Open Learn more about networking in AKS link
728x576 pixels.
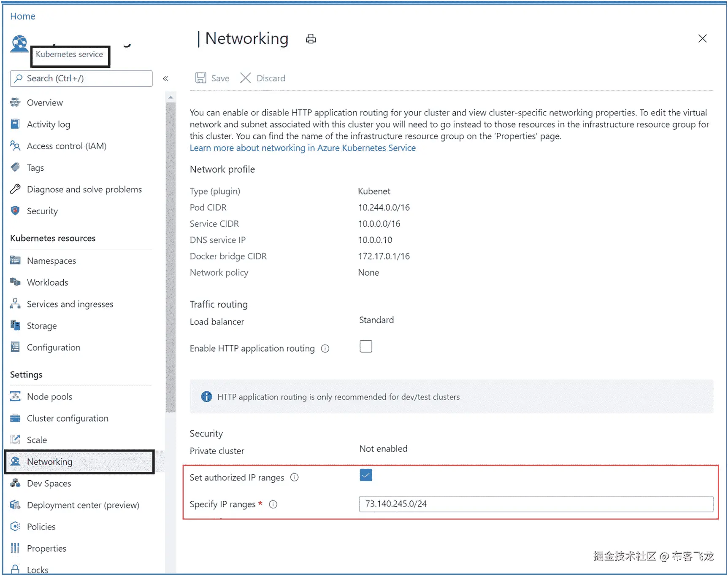coord(303,148)
